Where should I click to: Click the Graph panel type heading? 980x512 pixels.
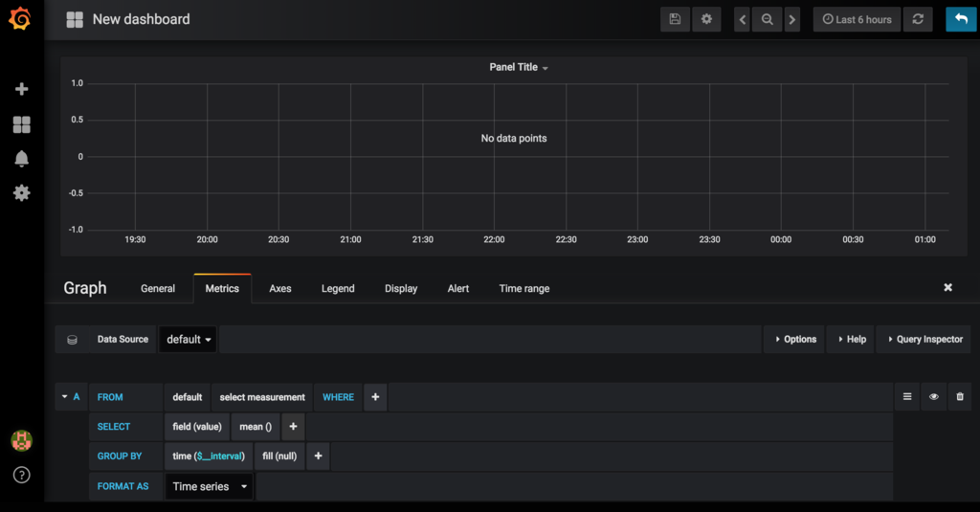[85, 288]
